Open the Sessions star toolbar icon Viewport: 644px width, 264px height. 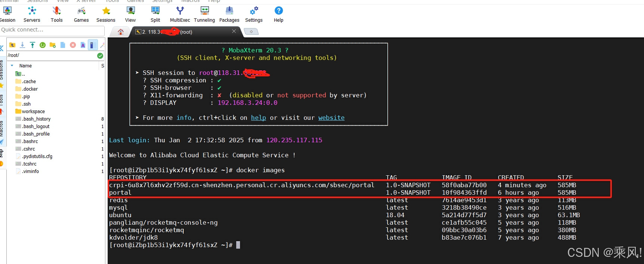[106, 15]
